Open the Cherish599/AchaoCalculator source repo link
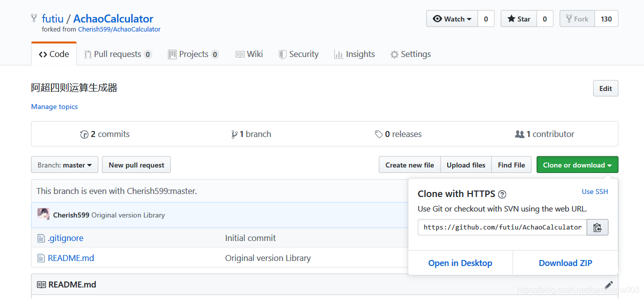This screenshot has width=644, height=299. point(119,29)
